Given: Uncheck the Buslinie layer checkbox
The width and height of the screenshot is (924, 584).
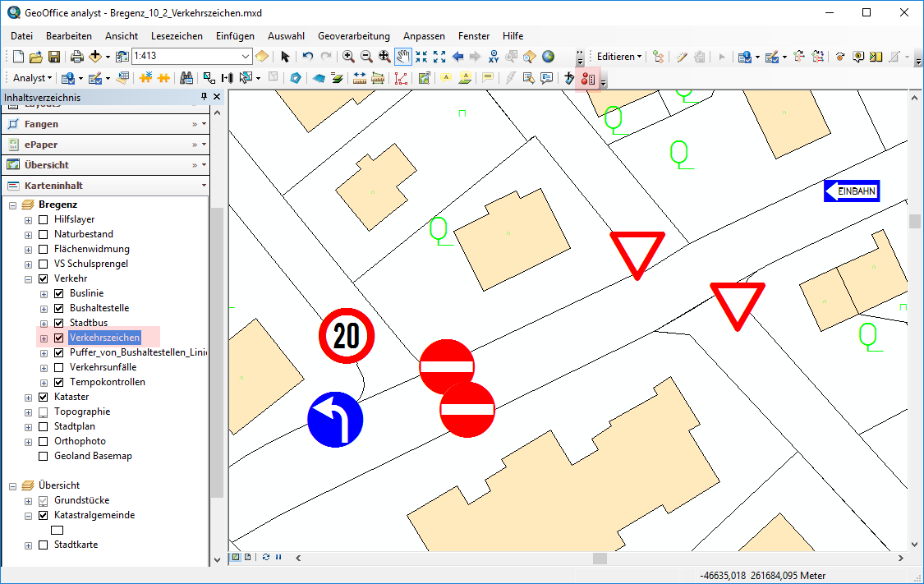Looking at the screenshot, I should pos(59,293).
